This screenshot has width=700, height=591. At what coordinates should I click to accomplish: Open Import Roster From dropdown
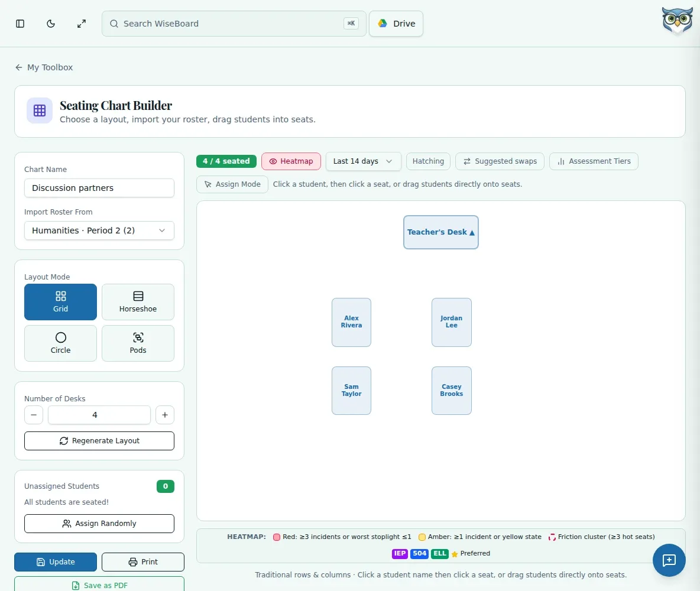coord(99,230)
